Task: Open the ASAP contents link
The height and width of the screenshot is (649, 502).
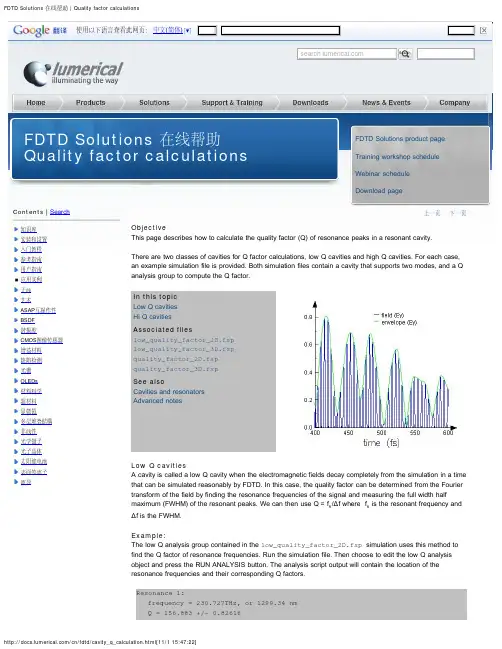Action: coord(38,310)
